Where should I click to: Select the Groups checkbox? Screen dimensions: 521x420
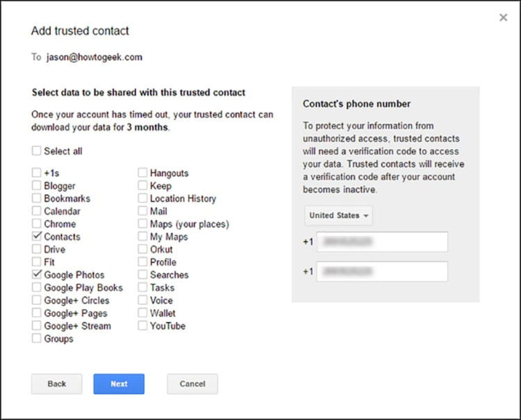[36, 338]
